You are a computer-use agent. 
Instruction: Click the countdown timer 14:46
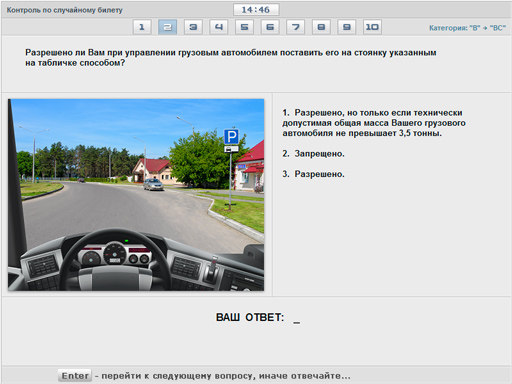coord(256,10)
